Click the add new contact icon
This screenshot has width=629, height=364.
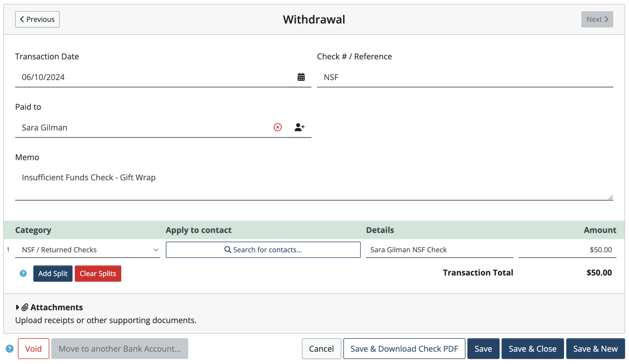click(x=299, y=127)
